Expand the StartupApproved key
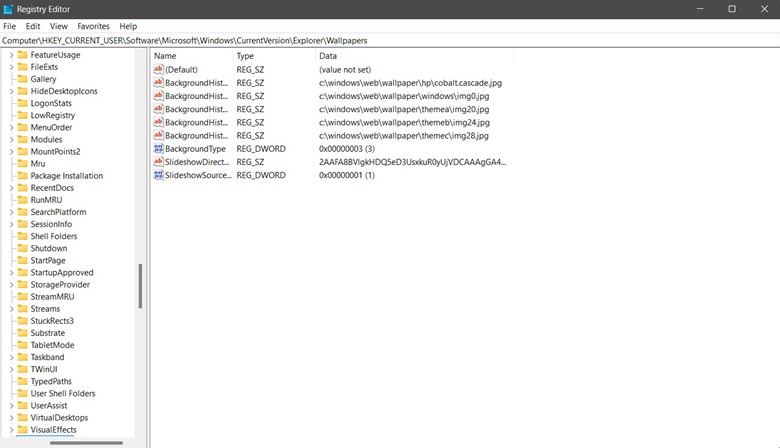 click(11, 272)
